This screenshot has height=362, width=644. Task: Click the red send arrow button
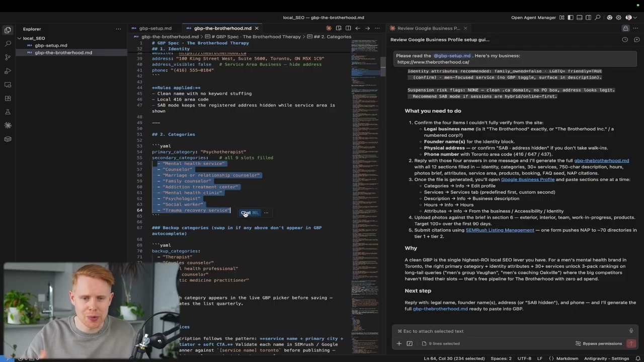[x=631, y=343]
